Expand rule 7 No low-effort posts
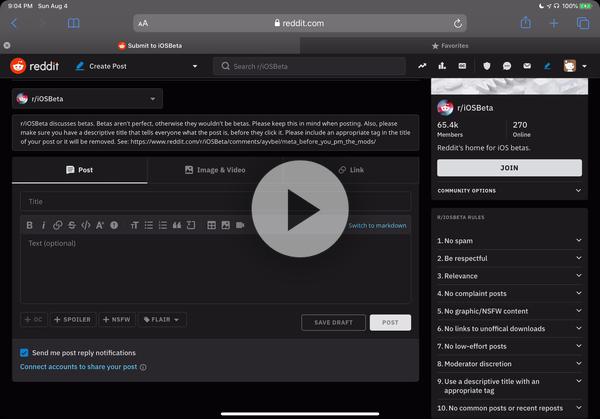Image resolution: width=600 pixels, height=419 pixels. point(509,346)
